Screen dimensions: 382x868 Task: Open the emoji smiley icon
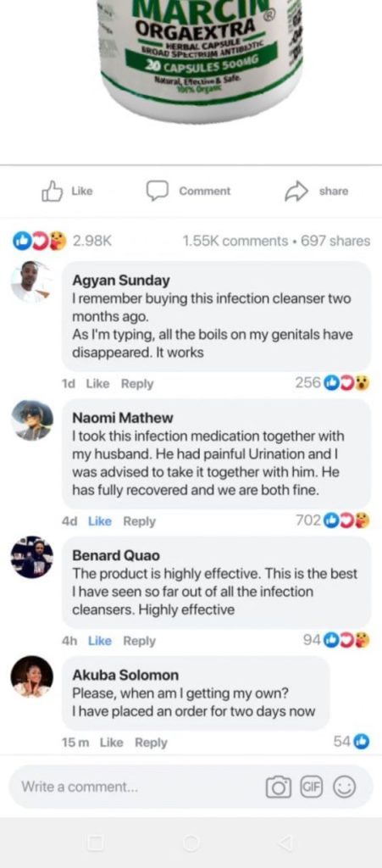click(x=344, y=787)
